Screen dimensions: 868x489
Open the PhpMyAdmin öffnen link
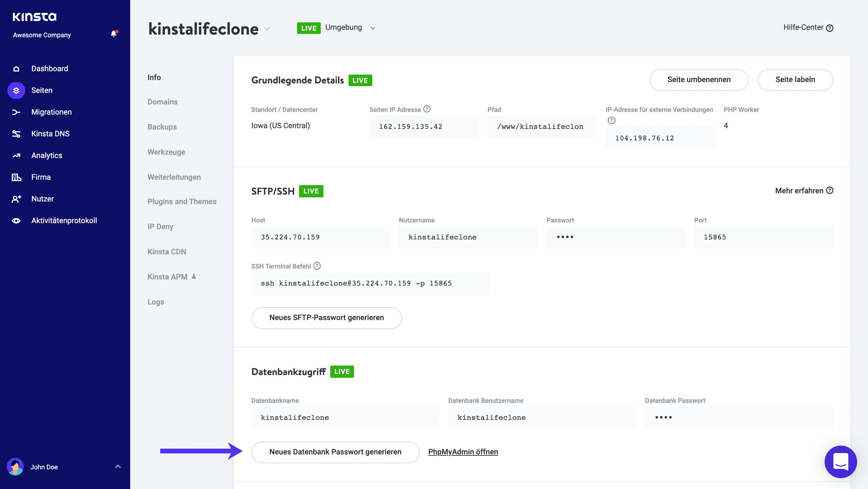463,452
